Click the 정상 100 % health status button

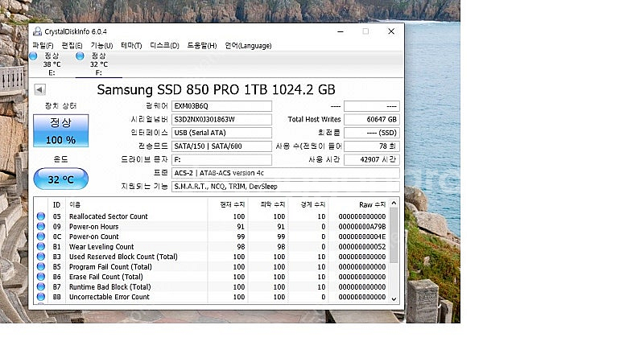(61, 130)
